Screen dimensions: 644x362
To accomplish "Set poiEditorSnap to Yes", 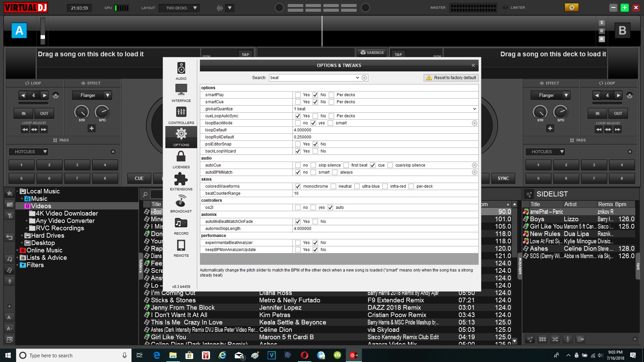I will (298, 144).
